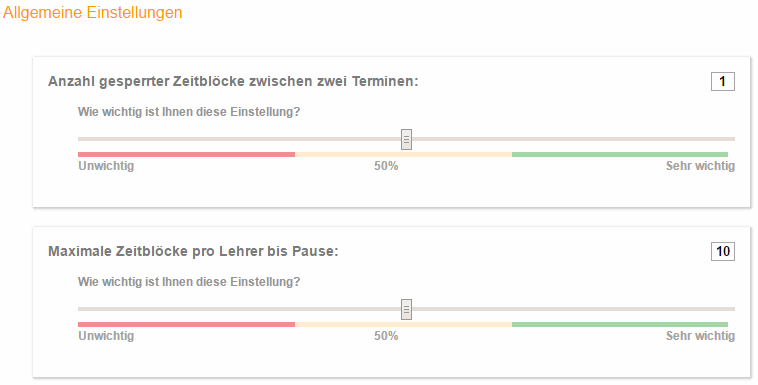Click the red bar segment under gesperrter Zeitblöcke slider

[x=187, y=155]
